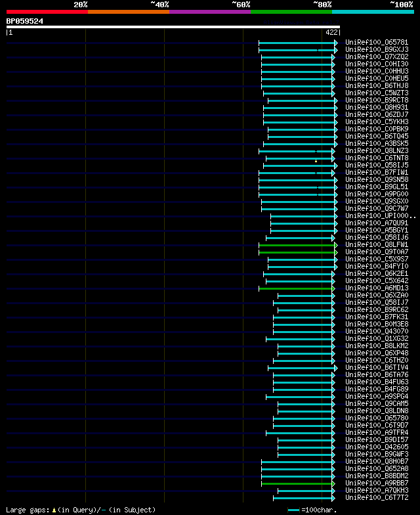Select the UniRef100_Q8LFW1 label
The width and height of the screenshot is (420, 515).
click(377, 244)
